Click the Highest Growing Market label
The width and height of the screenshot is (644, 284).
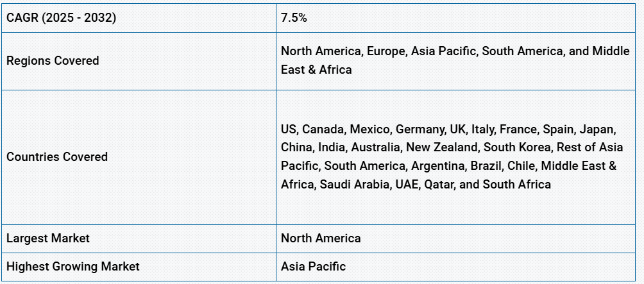click(x=73, y=266)
